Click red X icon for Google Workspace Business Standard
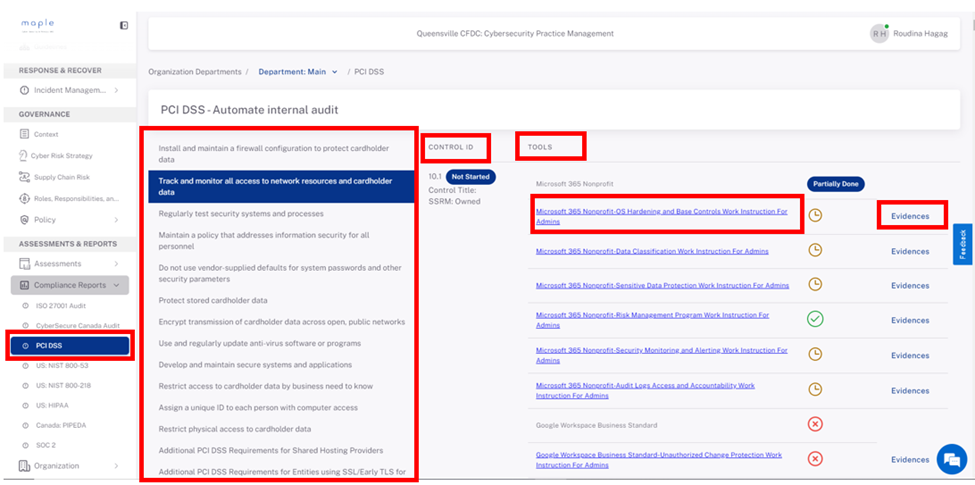Screen dimensions: 975x485 815,424
